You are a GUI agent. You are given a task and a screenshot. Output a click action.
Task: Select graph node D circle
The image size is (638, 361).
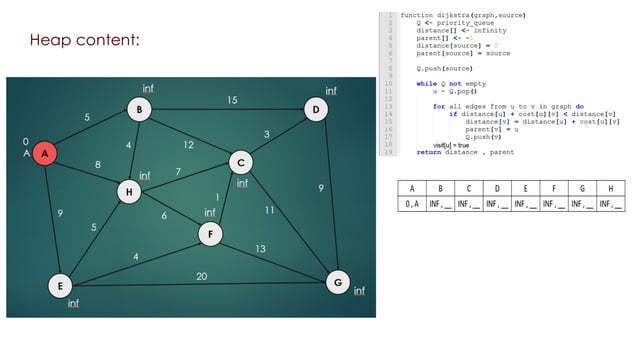[x=316, y=109]
